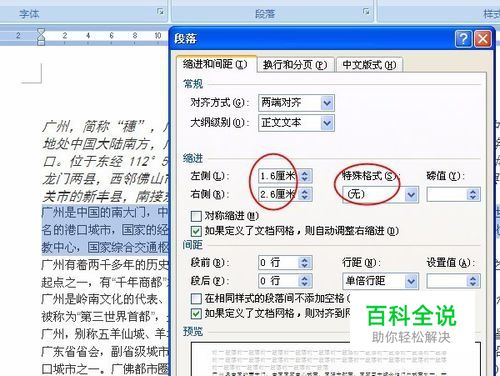The width and height of the screenshot is (500, 376).
Task: Click the 磅值 spinner arrows
Action: 473,194
